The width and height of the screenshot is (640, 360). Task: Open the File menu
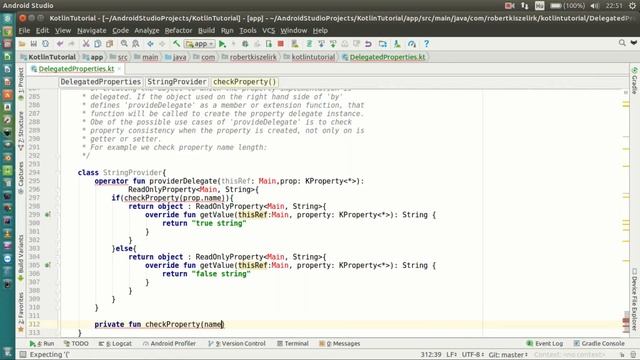click(24, 31)
